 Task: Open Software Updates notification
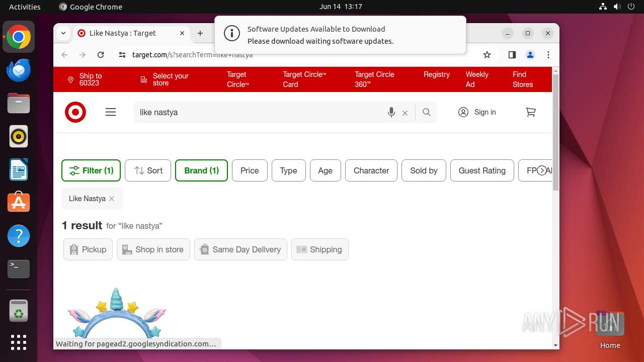pos(340,35)
